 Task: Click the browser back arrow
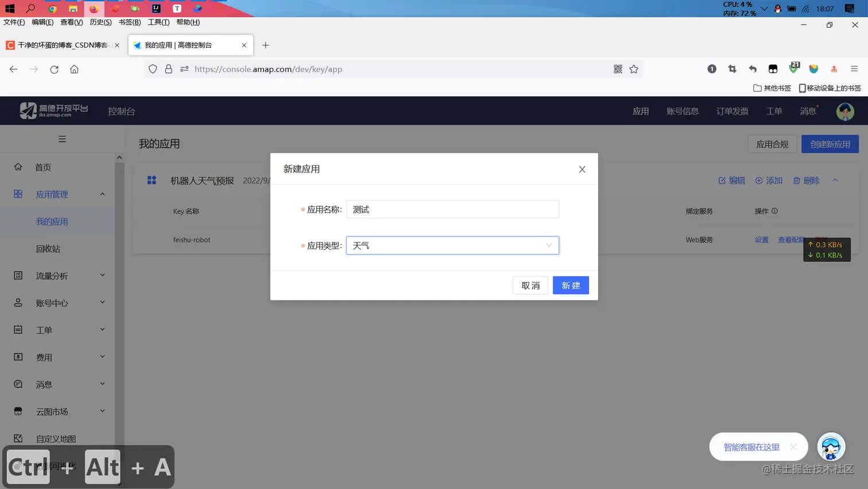(13, 69)
